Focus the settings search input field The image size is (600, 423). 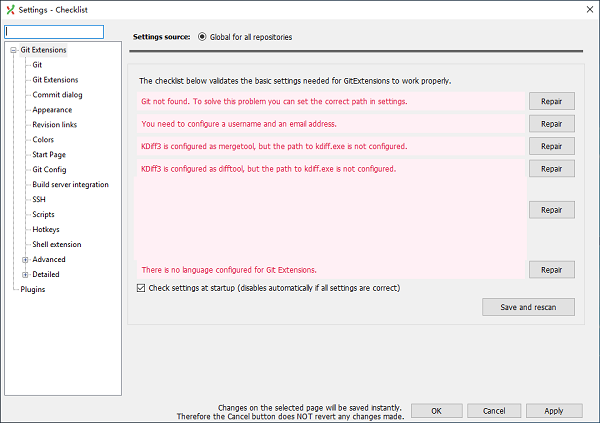[x=54, y=32]
